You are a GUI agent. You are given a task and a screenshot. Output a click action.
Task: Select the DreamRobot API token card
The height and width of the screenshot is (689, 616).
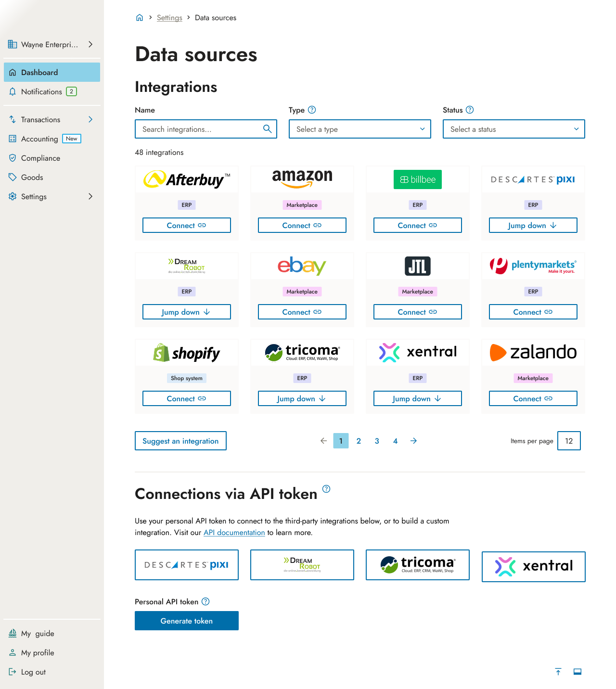click(x=302, y=565)
